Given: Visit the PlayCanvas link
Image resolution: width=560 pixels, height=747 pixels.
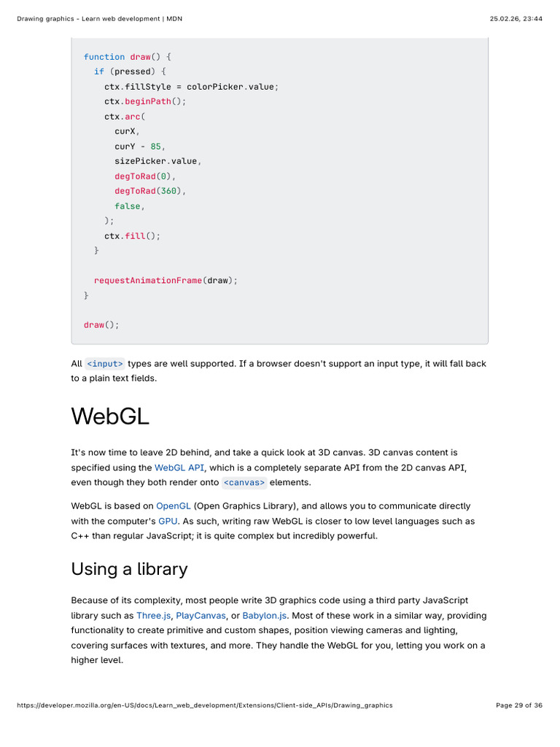Looking at the screenshot, I should (x=201, y=616).
